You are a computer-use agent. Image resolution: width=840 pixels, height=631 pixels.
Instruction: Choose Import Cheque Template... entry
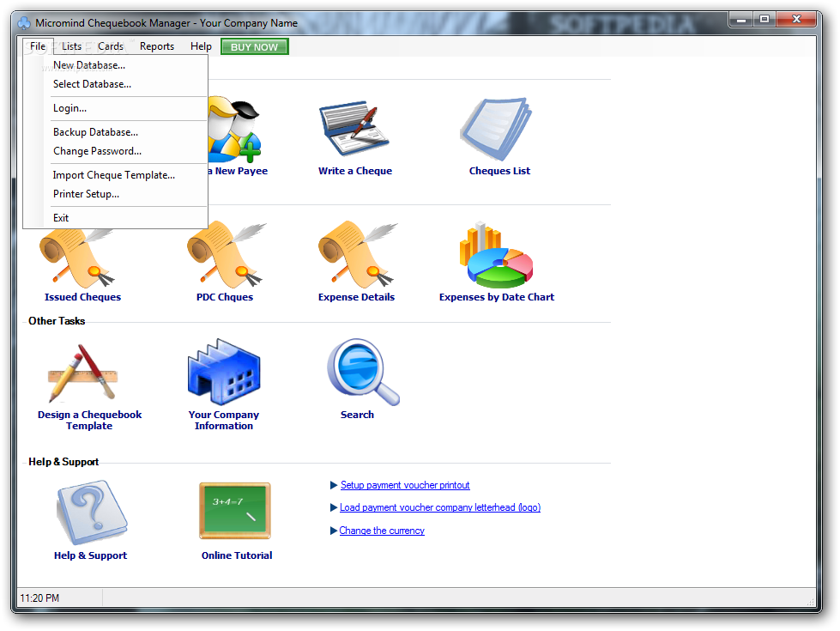[115, 175]
